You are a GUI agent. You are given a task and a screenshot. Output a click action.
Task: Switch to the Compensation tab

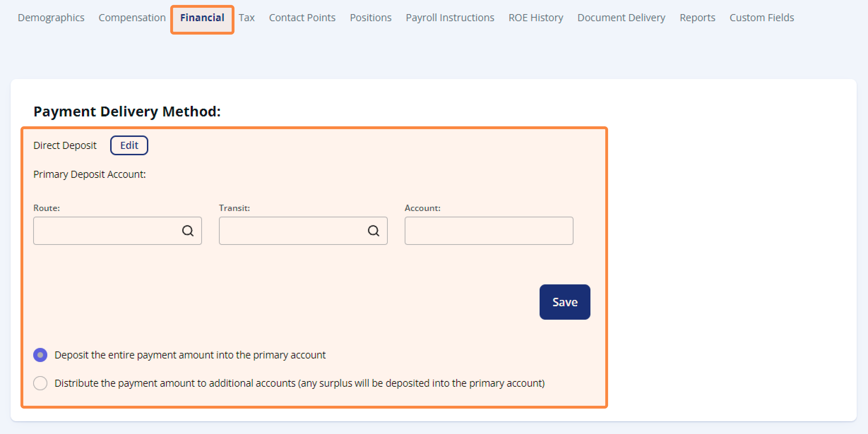coord(132,18)
